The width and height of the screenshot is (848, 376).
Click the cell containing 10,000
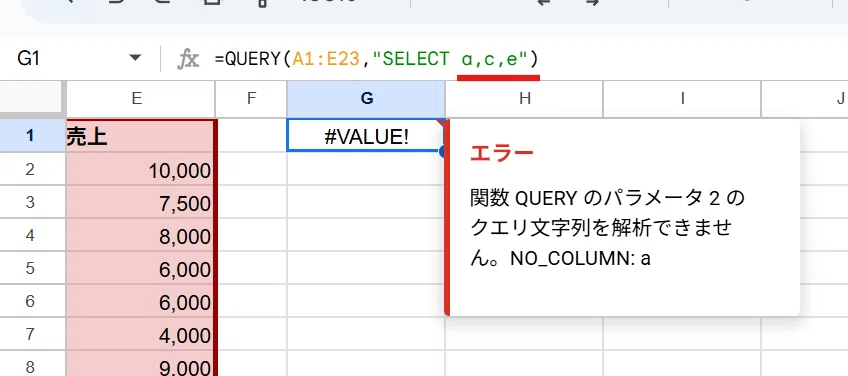click(141, 170)
